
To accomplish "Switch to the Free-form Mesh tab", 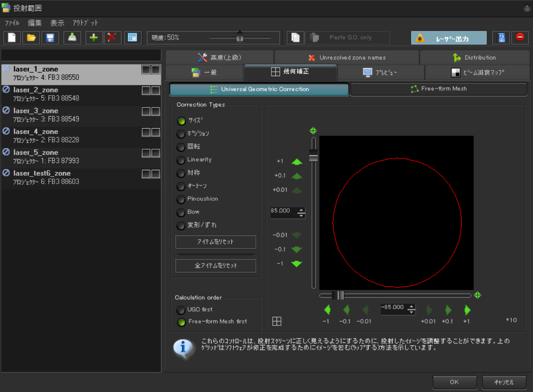I will coord(439,89).
